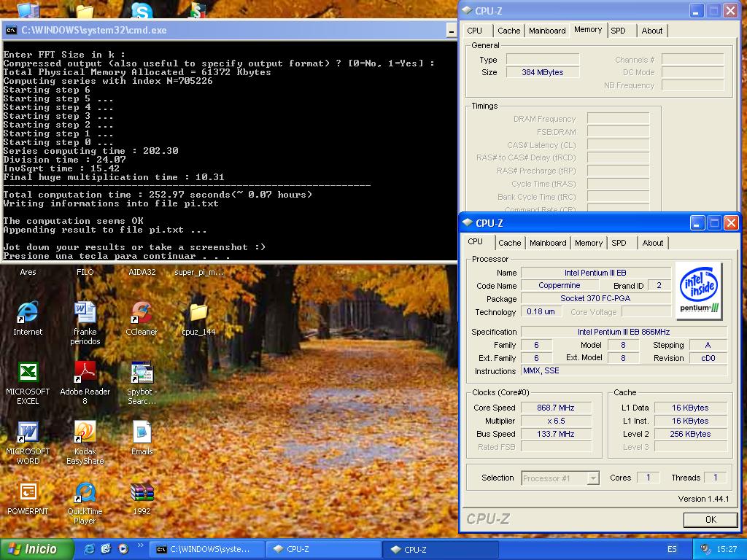Minimize the cmd.exe window
This screenshot has height=560, width=747.
(451, 31)
